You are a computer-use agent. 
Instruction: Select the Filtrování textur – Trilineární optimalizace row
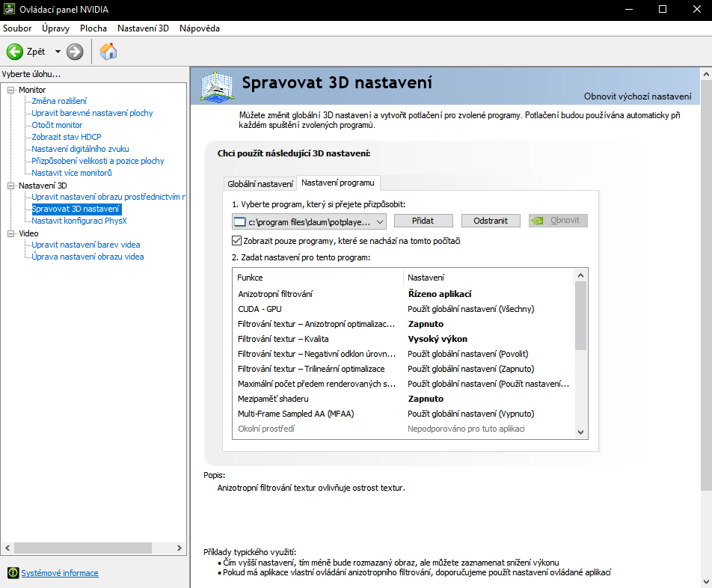click(x=403, y=369)
